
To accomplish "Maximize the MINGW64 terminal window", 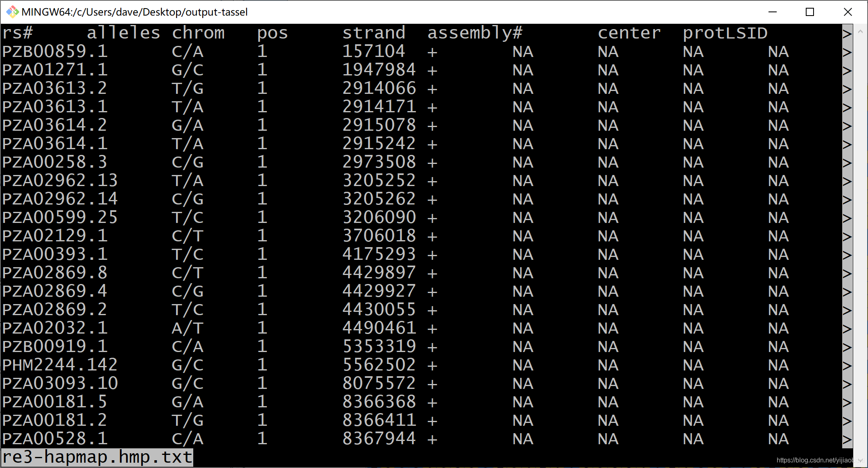I will pyautogui.click(x=809, y=12).
